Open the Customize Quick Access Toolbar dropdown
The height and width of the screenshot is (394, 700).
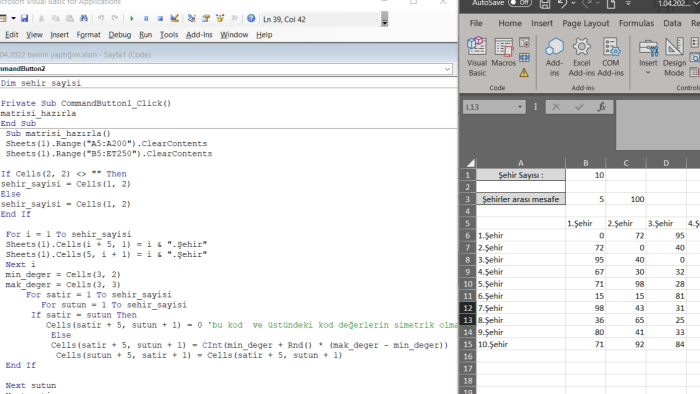point(628,4)
